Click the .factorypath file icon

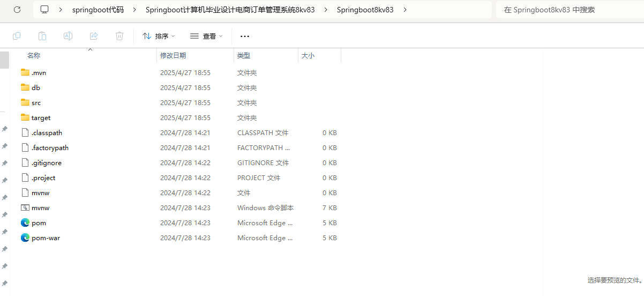tap(25, 147)
